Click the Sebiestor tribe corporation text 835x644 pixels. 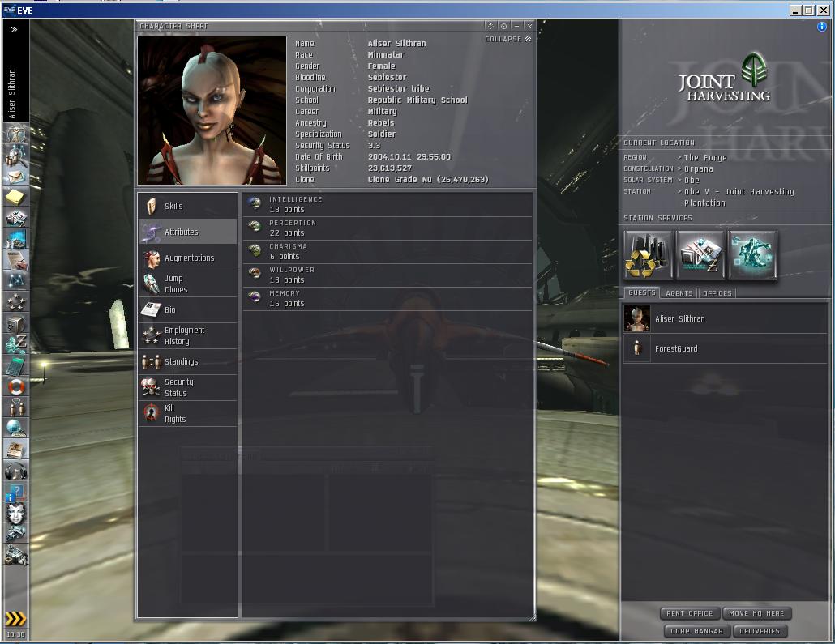pyautogui.click(x=398, y=89)
